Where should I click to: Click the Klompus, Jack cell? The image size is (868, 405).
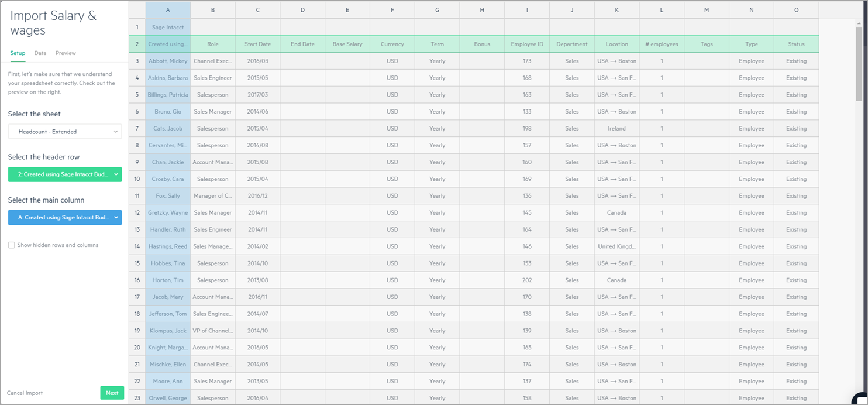(168, 331)
